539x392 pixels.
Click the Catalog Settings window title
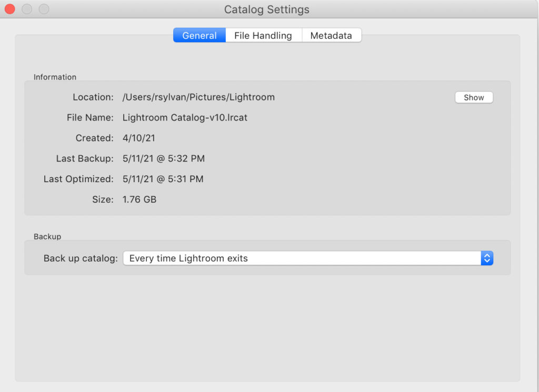pyautogui.click(x=267, y=9)
